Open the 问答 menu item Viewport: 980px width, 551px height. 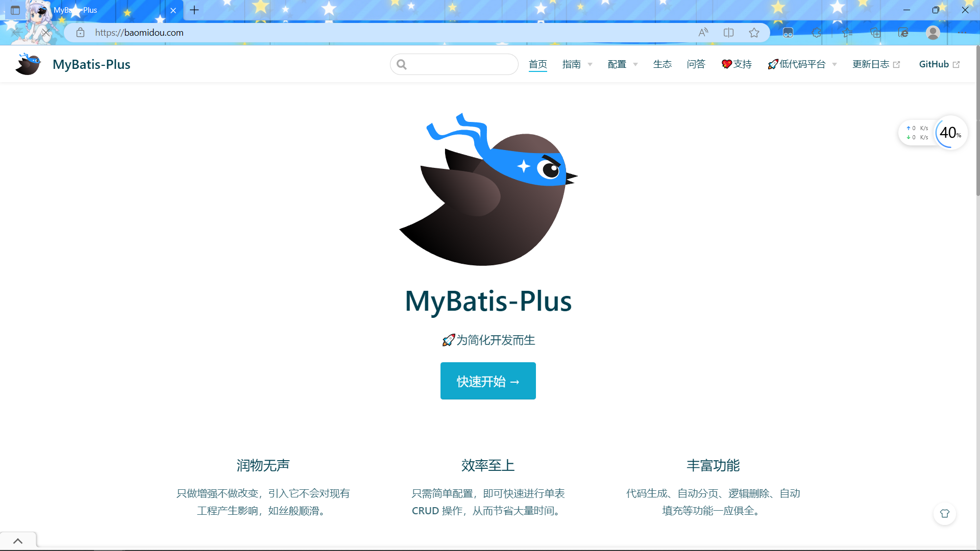pyautogui.click(x=696, y=64)
